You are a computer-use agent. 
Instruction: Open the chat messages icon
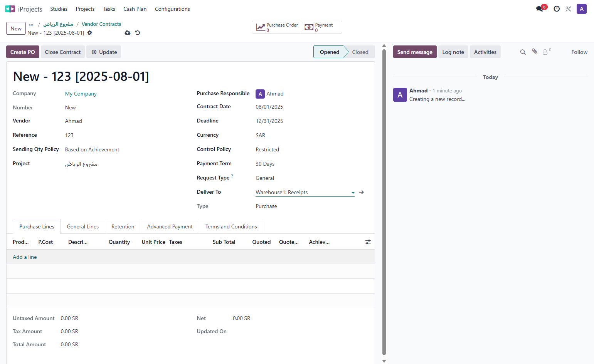pos(540,9)
